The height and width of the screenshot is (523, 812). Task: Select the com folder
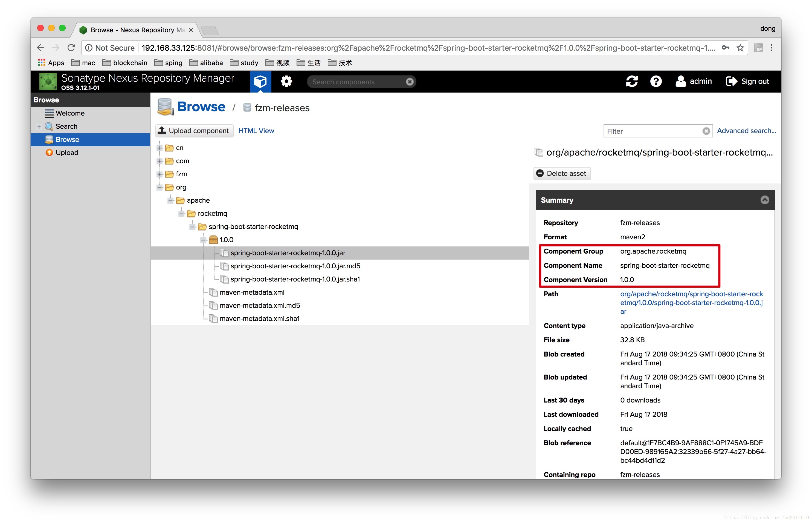coord(182,161)
